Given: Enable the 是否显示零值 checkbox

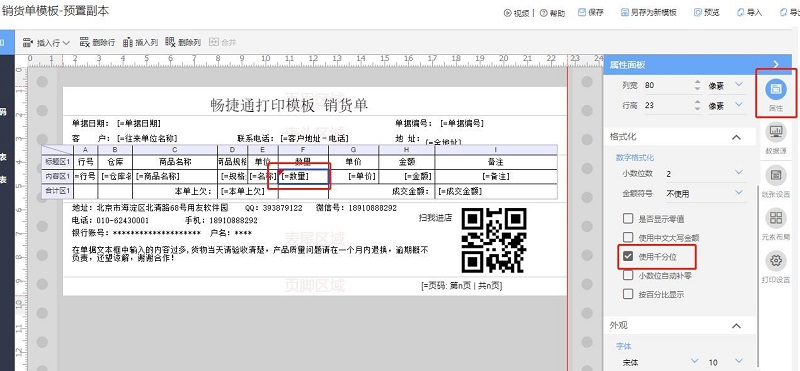Looking at the screenshot, I should coord(628,219).
